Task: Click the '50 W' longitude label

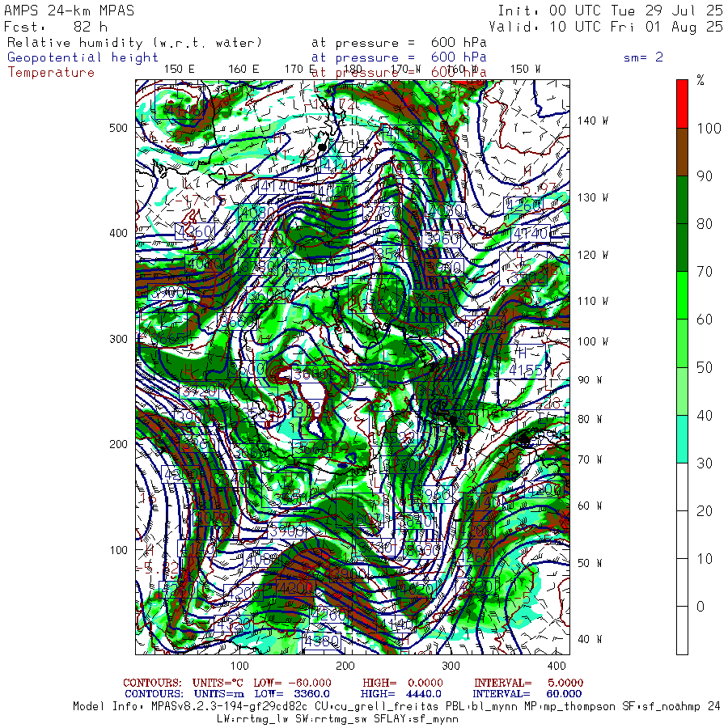Action: 590,564
